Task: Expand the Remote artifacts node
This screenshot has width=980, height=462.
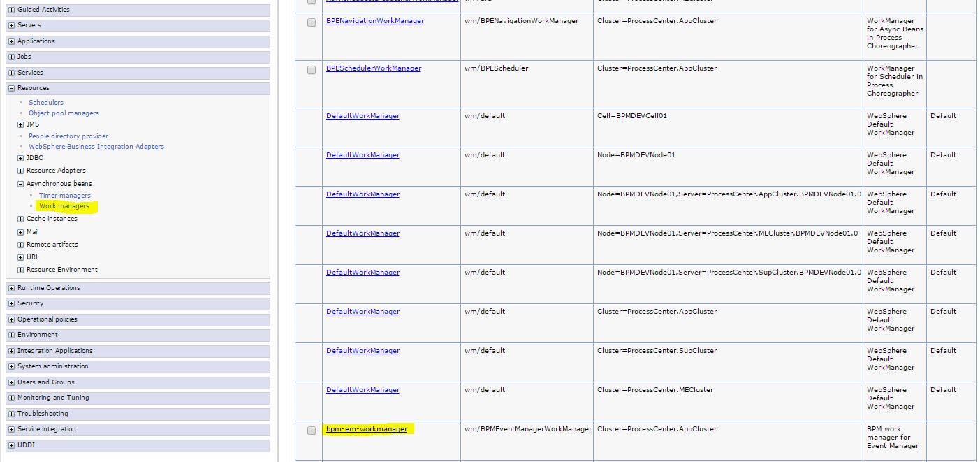Action: [x=20, y=245]
